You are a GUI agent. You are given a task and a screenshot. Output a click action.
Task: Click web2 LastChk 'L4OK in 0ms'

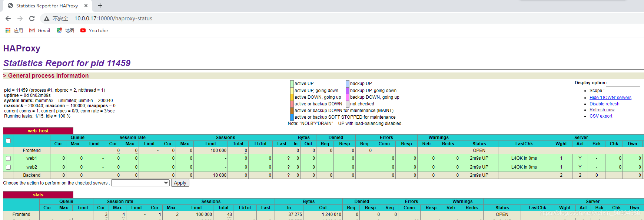point(524,167)
